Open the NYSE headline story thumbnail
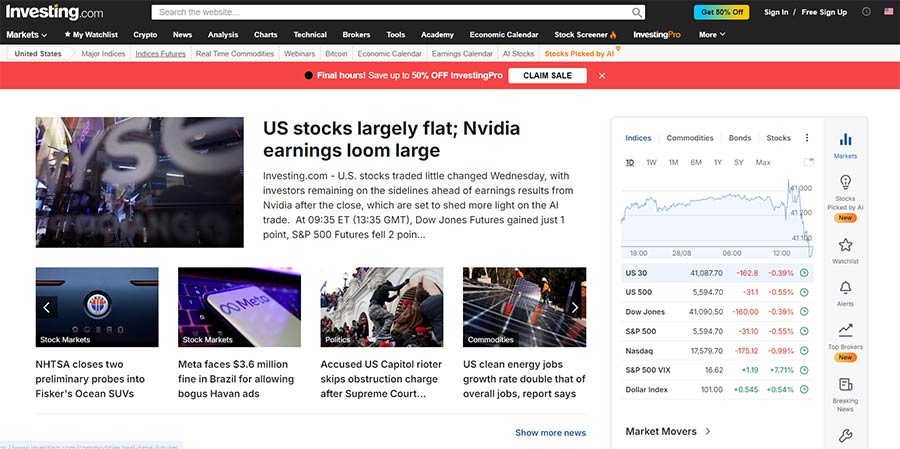The width and height of the screenshot is (900, 449). click(139, 182)
